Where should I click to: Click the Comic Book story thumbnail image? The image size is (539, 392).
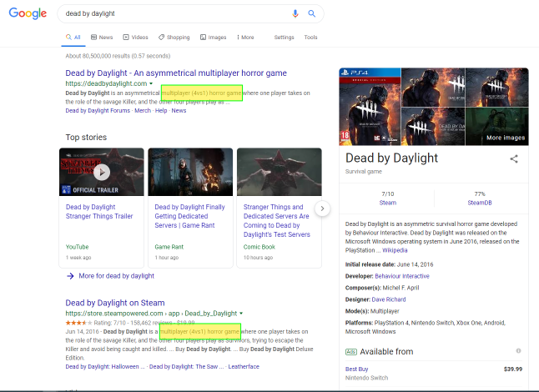[x=280, y=172]
